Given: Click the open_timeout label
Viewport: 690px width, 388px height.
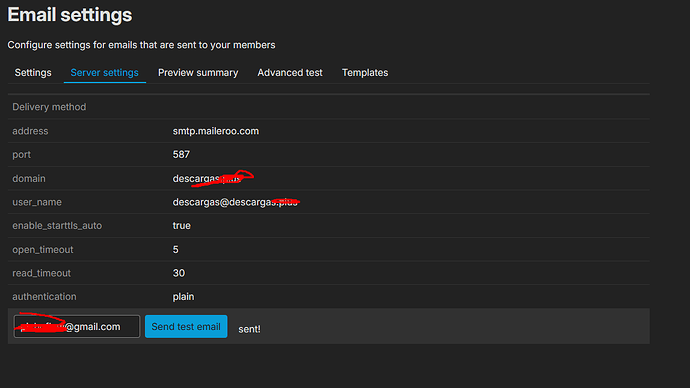Looking at the screenshot, I should [x=43, y=250].
